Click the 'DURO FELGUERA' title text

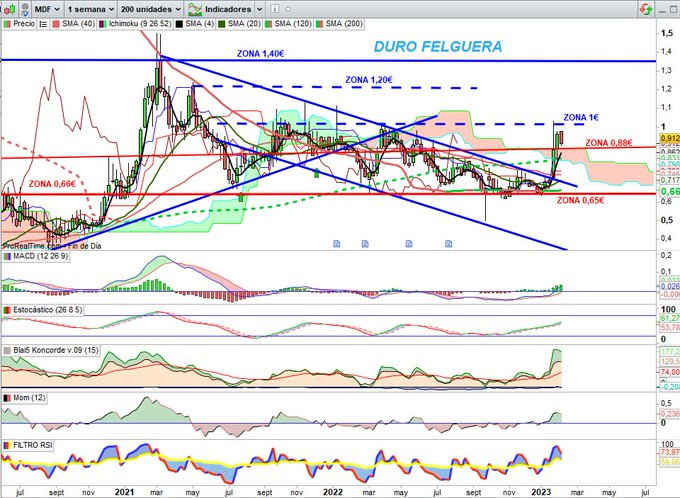pos(438,47)
